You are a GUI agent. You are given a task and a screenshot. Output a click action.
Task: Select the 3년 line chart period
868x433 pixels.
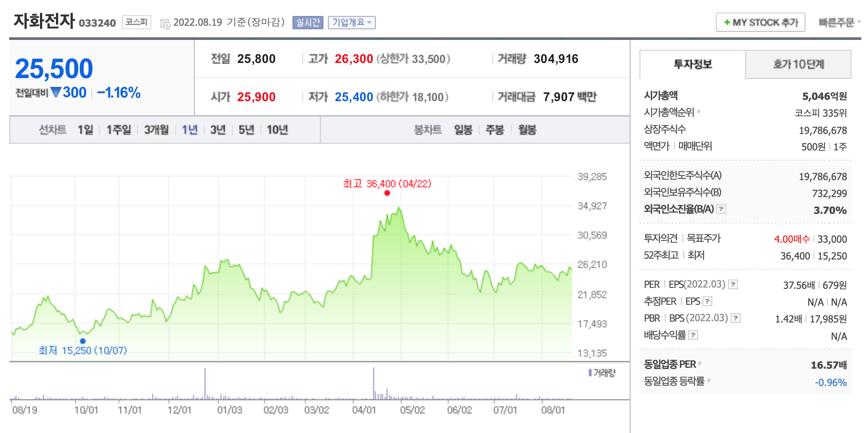pos(218,130)
